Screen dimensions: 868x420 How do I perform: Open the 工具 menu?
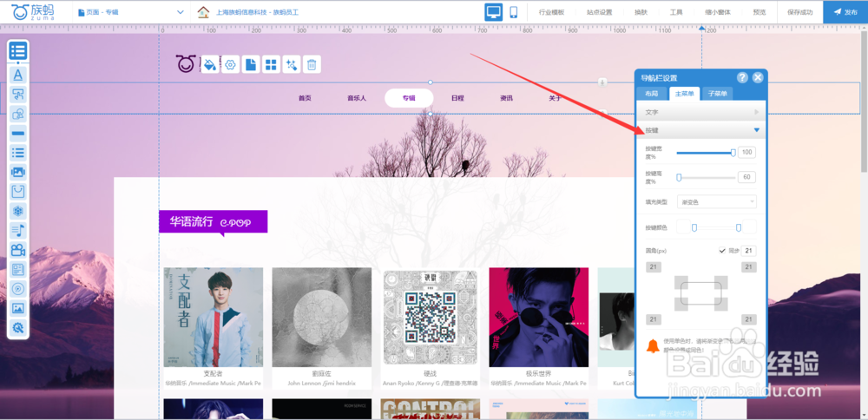click(x=676, y=12)
